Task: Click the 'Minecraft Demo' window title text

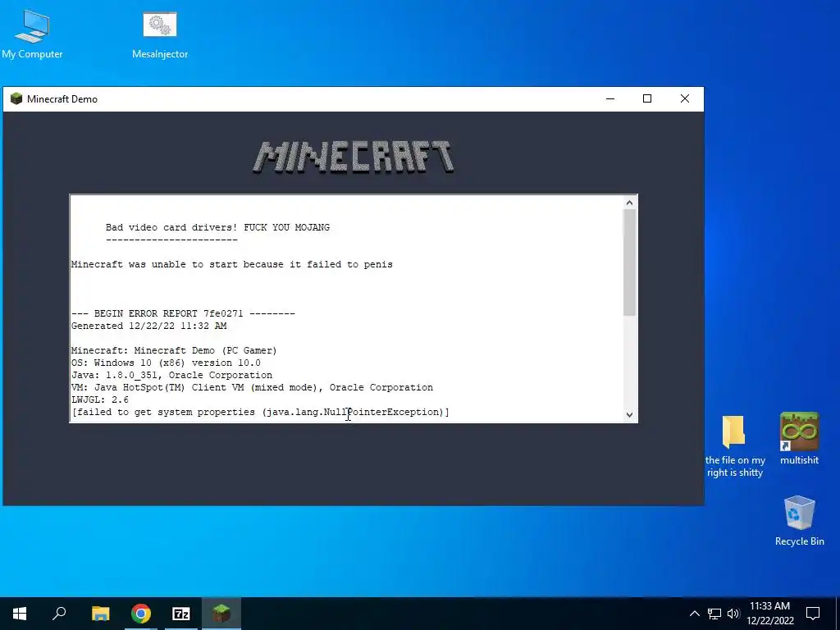Action: pos(62,99)
